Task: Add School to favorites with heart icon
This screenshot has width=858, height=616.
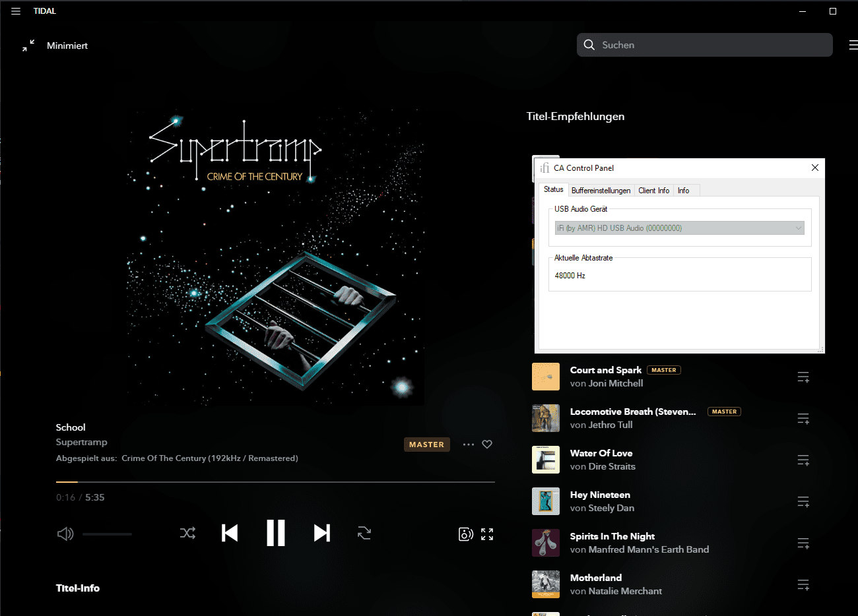Action: (x=487, y=445)
